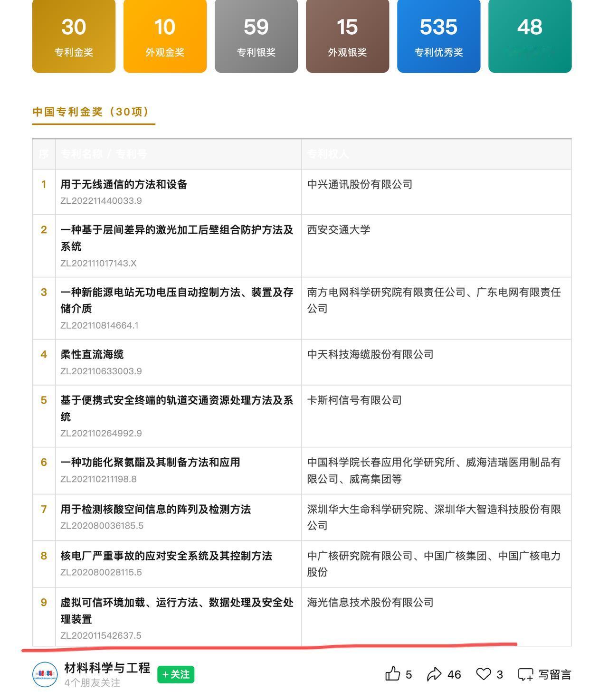Open the 材料科学与工程 account name
The image size is (608, 700).
tap(107, 668)
